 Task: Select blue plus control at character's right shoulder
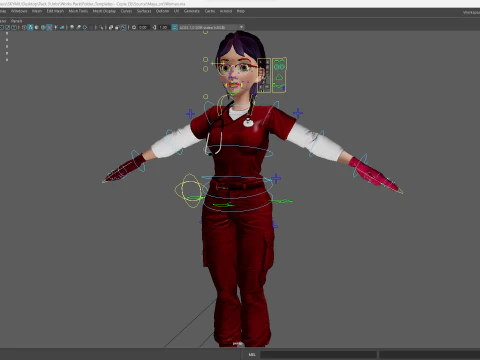(190, 114)
